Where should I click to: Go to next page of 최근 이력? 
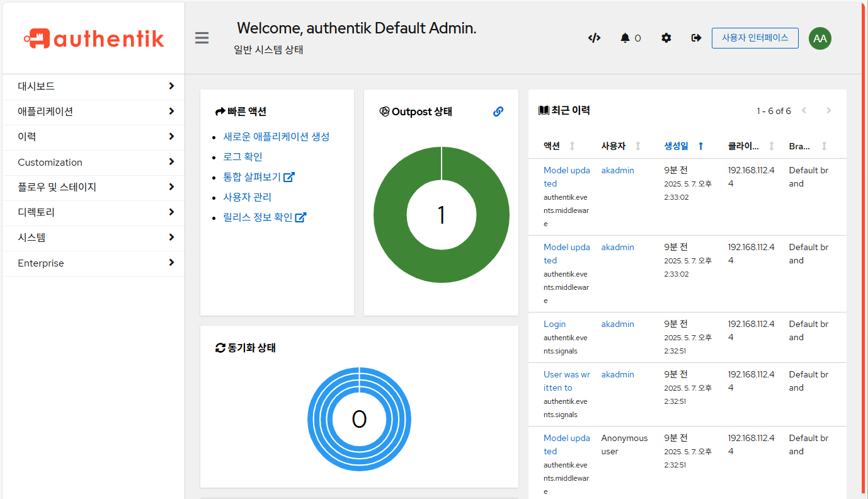point(828,111)
